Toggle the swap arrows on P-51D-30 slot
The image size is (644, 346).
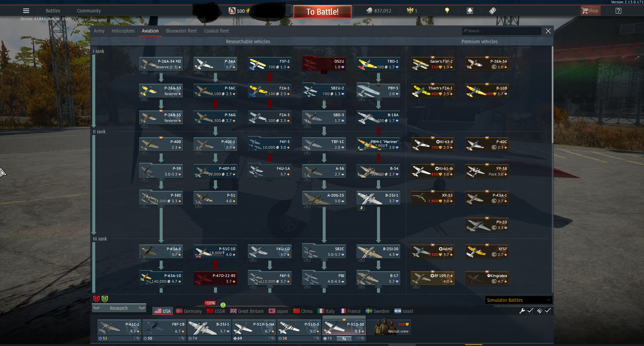pyautogui.click(x=344, y=338)
